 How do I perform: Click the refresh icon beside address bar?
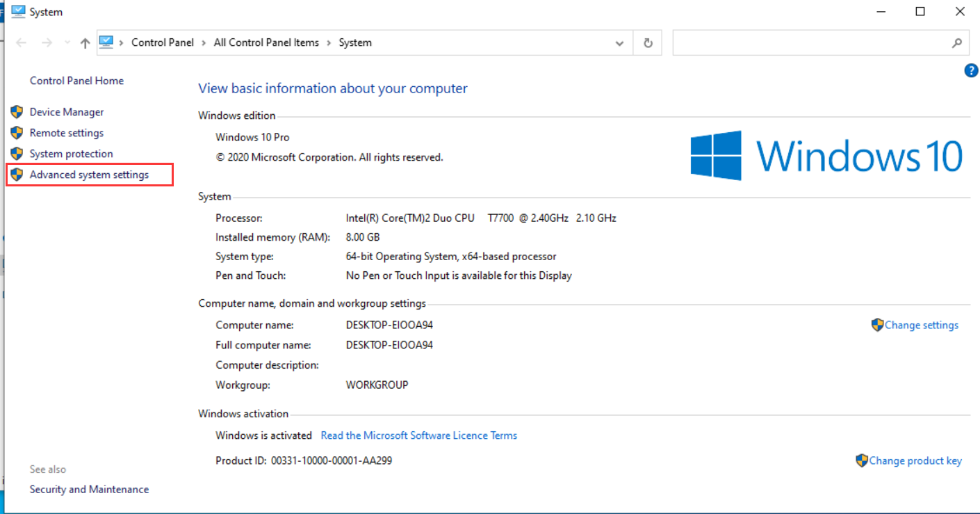pyautogui.click(x=648, y=43)
